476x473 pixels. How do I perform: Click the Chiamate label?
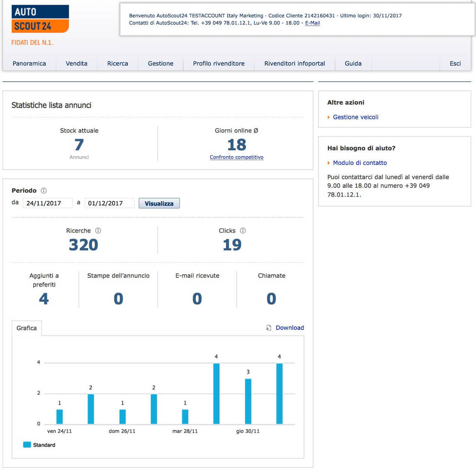[x=271, y=276]
